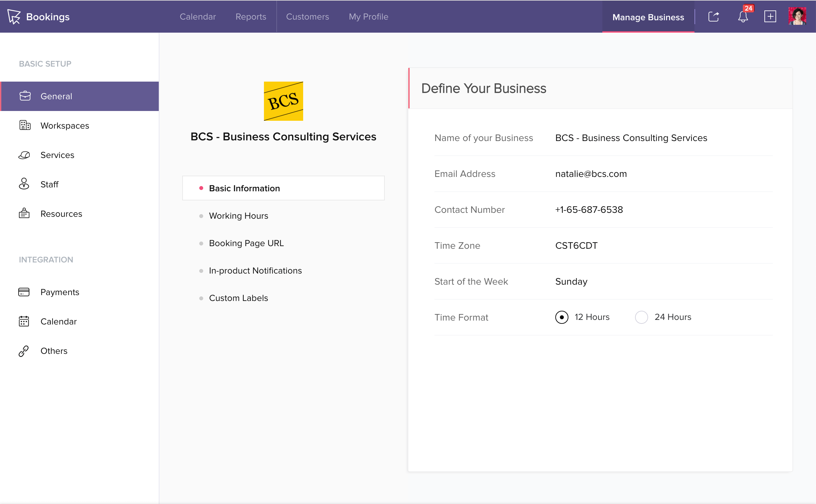This screenshot has width=816, height=504.
Task: Click the Staff person icon
Action: coord(24,184)
